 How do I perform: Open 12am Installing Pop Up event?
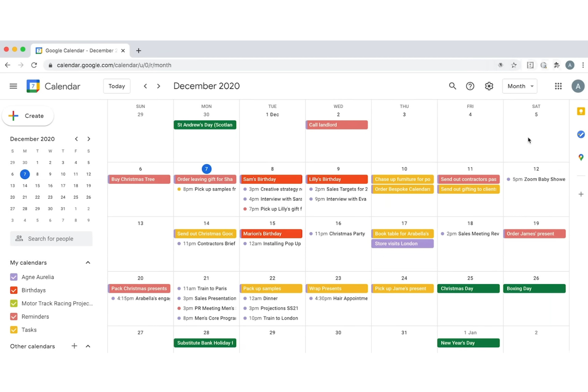tap(272, 243)
